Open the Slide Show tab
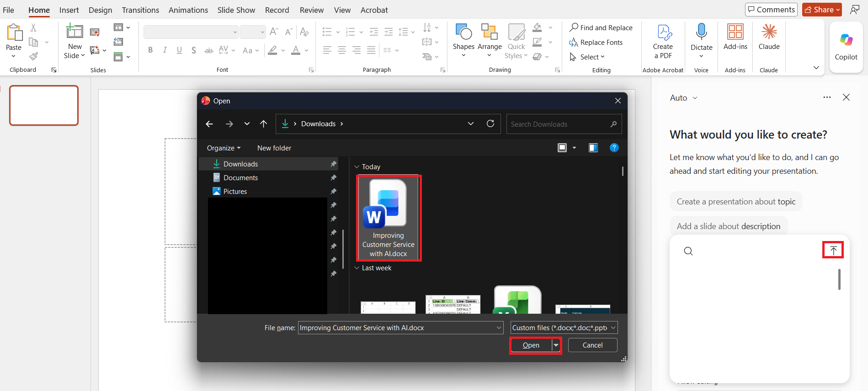This screenshot has width=868, height=391. [236, 10]
